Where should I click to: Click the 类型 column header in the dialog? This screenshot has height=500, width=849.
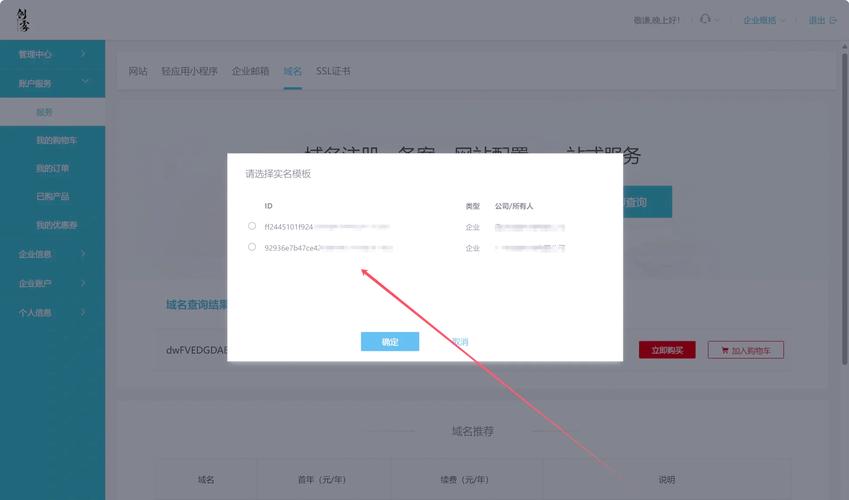473,206
